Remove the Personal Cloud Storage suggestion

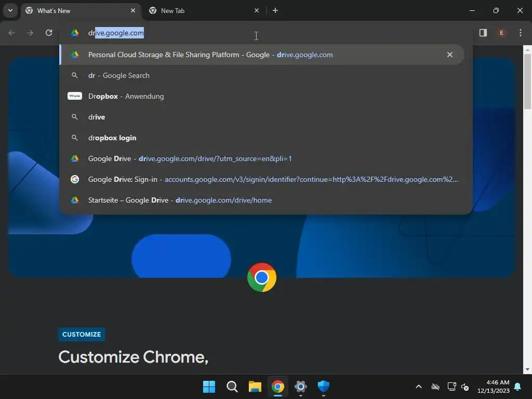point(449,55)
